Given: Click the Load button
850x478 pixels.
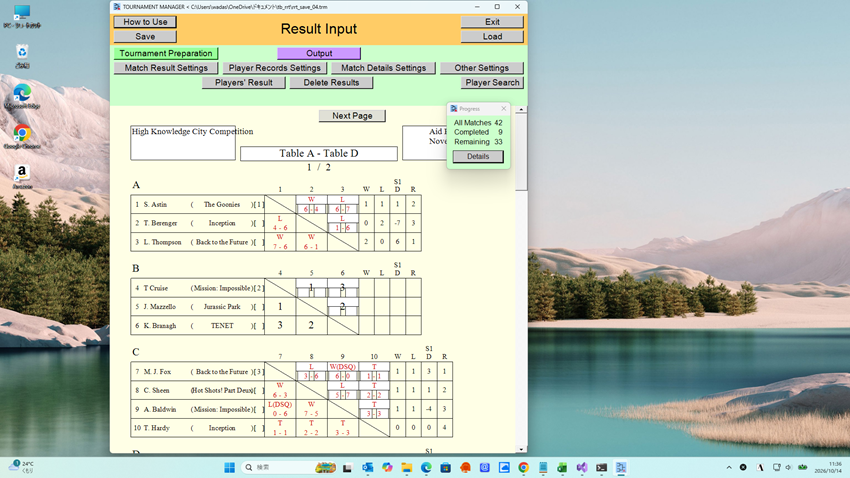Looking at the screenshot, I should click(x=492, y=36).
